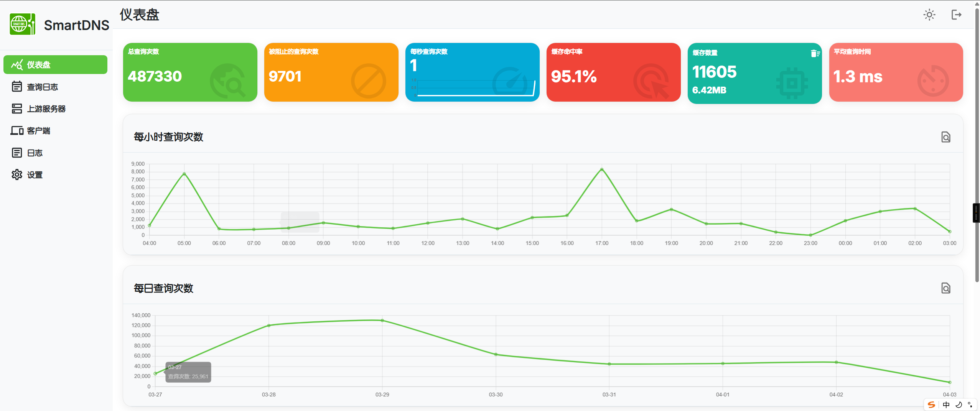This screenshot has width=980, height=411.
Task: Open 设置 settings from sidebar
Action: (x=35, y=175)
